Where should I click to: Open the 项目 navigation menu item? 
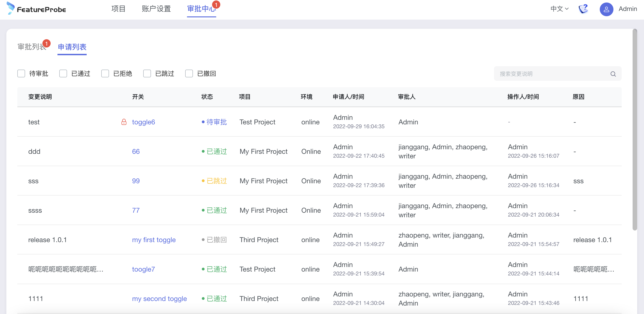point(118,9)
